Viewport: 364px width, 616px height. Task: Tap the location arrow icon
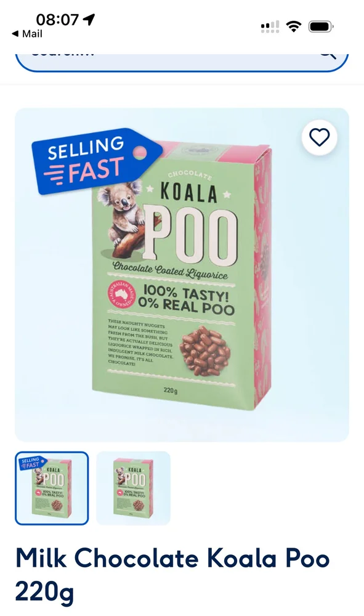click(89, 19)
